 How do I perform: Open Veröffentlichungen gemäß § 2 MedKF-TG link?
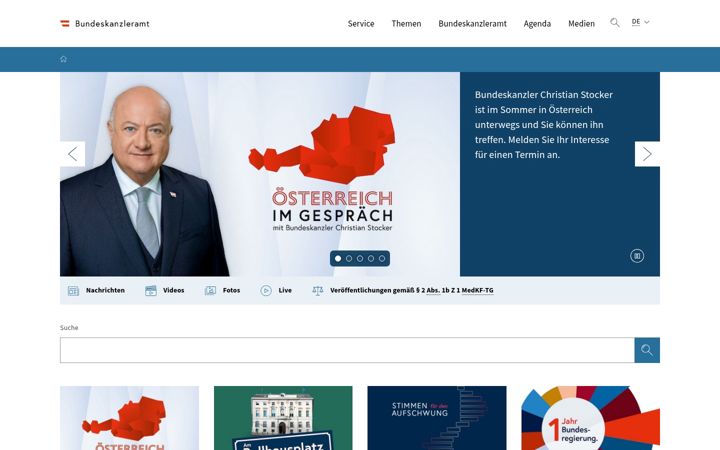click(412, 290)
